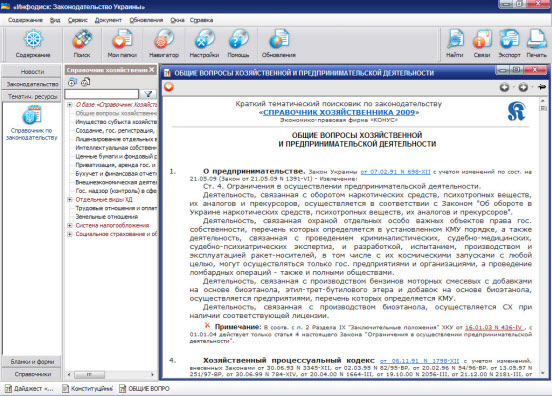The width and height of the screenshot is (552, 396).
Task: Click the tree panel horizontal scrollbar
Action: click(111, 375)
